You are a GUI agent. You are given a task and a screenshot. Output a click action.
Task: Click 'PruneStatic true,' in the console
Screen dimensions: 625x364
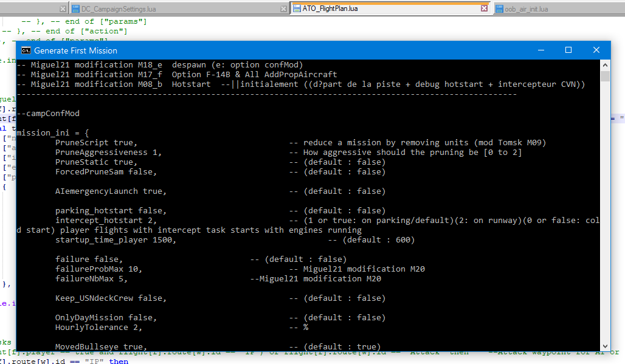(97, 162)
